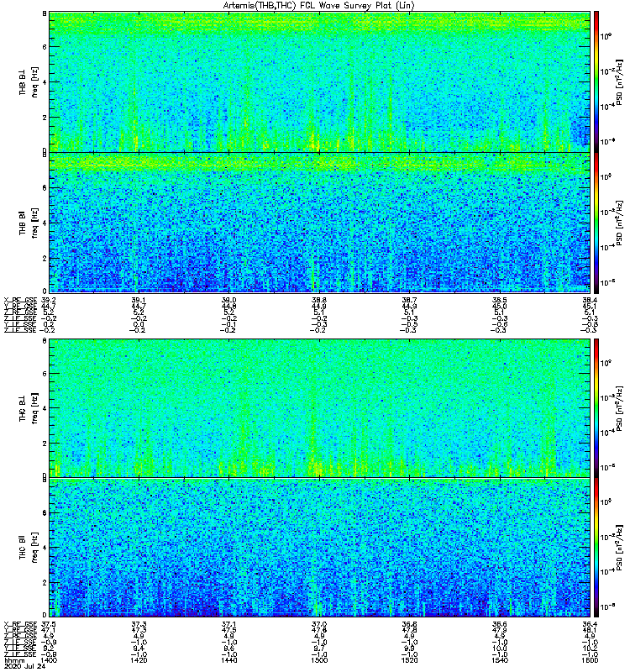Click the THB B⊥ panel PSD color bar

596,81
